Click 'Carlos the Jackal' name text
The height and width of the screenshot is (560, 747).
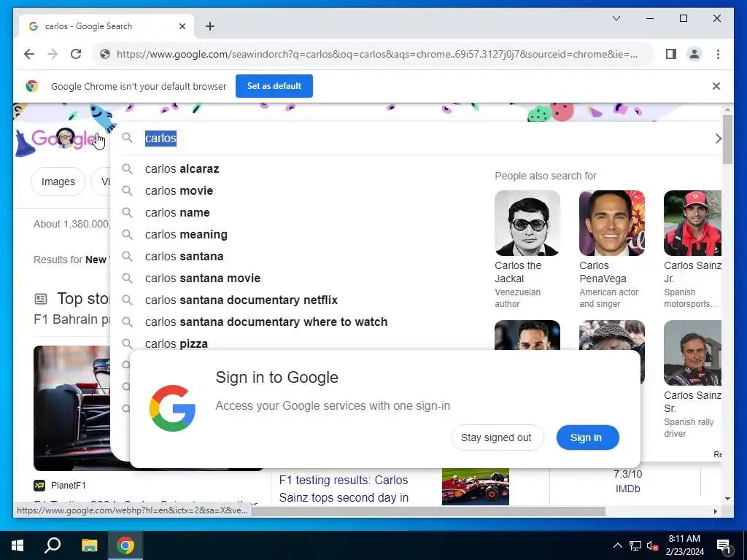(518, 273)
